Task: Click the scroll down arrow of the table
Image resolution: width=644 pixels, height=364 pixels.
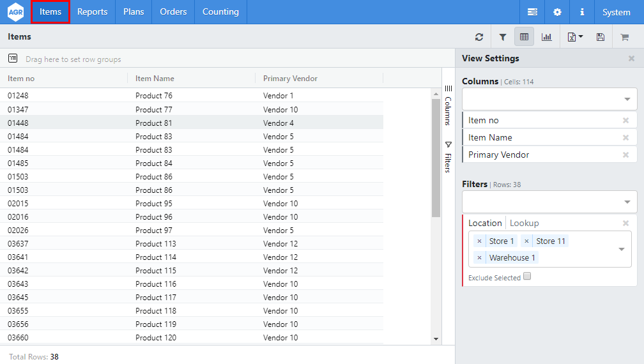Action: tap(436, 339)
